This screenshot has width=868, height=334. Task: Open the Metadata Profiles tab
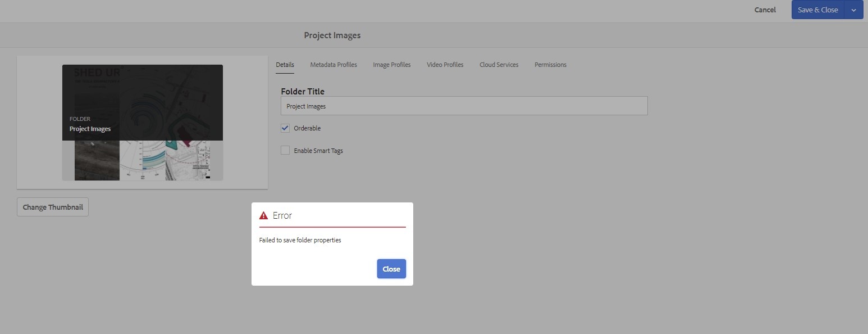[334, 65]
